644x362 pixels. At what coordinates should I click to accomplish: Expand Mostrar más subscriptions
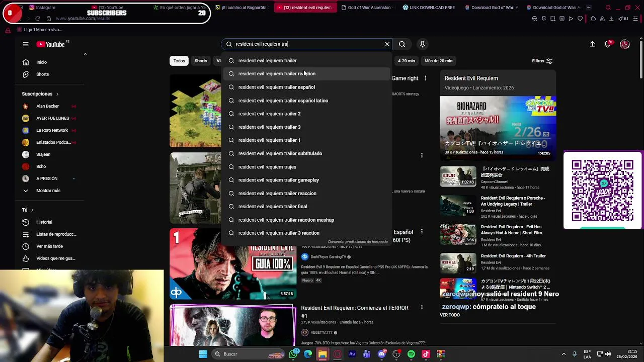47,191
